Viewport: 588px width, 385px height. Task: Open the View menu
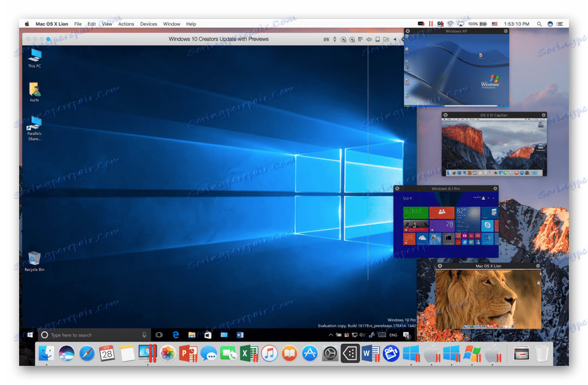pyautogui.click(x=107, y=24)
